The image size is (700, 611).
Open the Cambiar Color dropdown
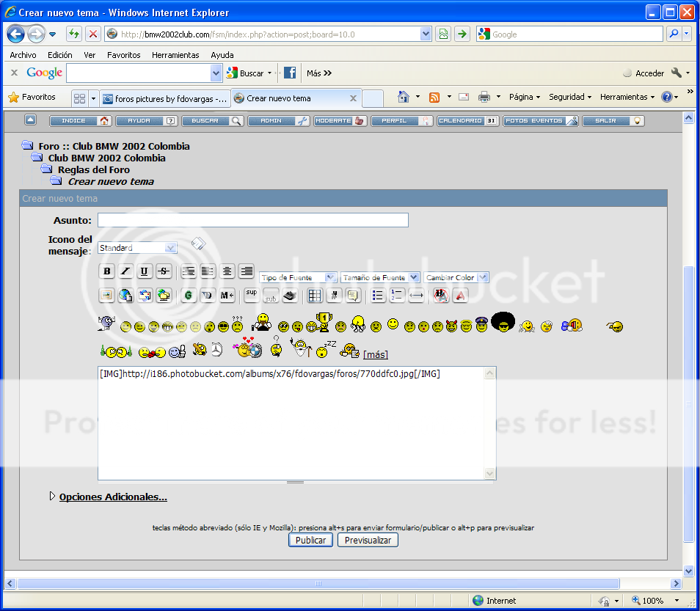click(456, 277)
